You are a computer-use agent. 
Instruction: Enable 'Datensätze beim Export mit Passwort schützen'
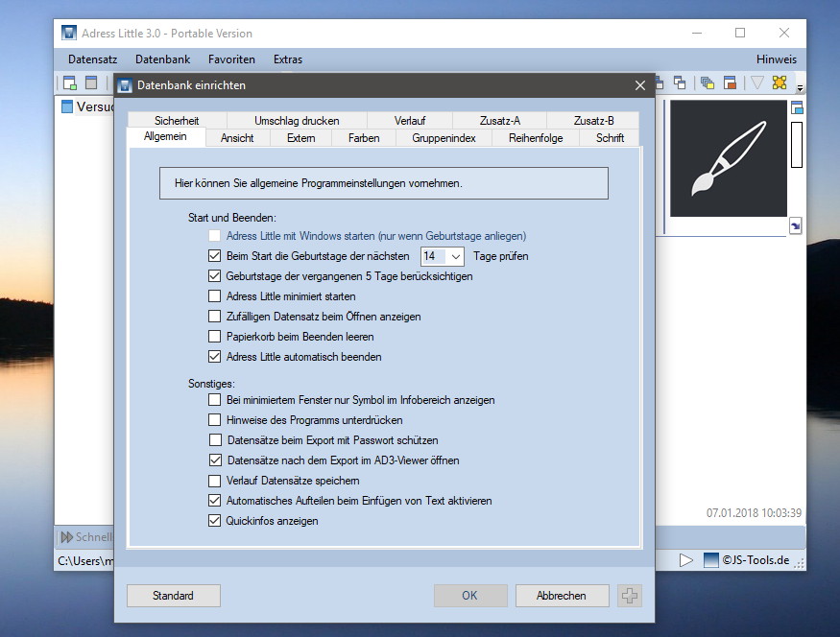coord(215,440)
